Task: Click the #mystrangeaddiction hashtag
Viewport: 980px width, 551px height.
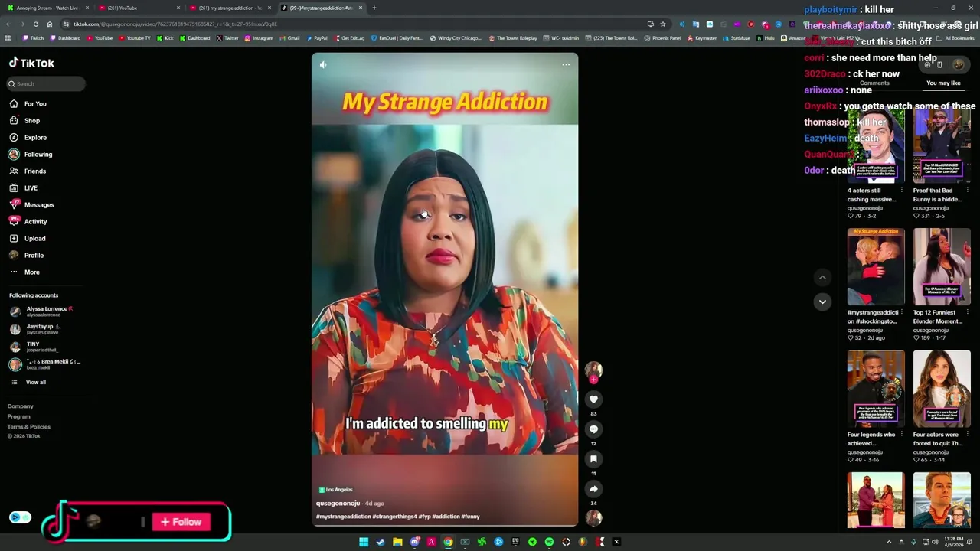Action: (x=343, y=517)
